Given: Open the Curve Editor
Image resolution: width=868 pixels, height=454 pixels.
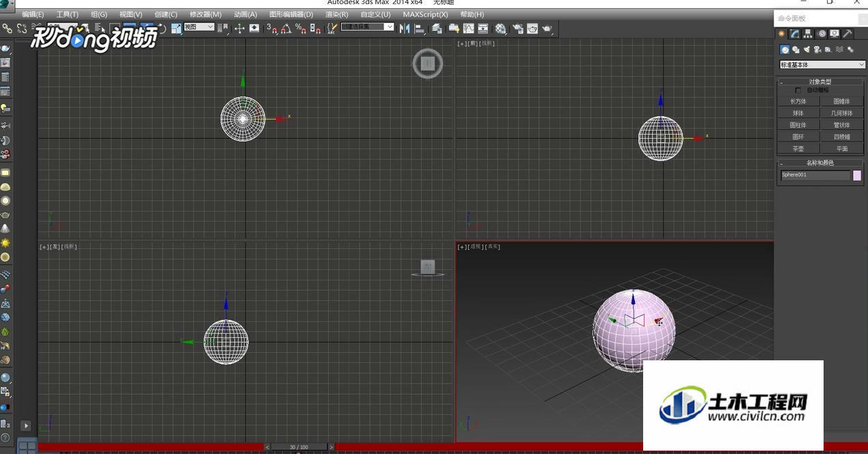Looking at the screenshot, I should pos(468,28).
